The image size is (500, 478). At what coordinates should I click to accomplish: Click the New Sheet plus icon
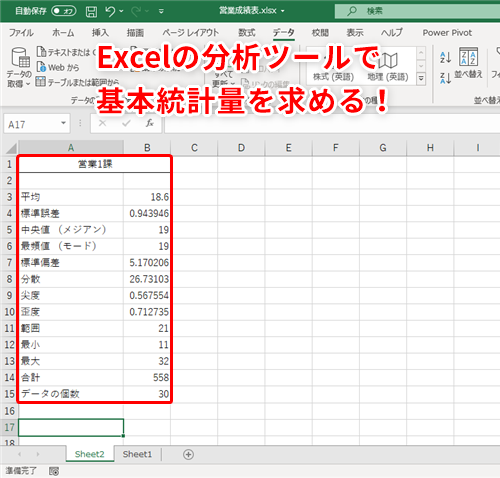point(188,454)
